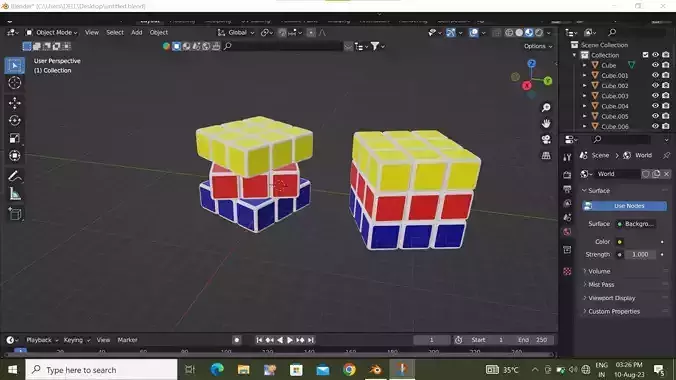Screen dimensions: 676x380
Task: Play animation forward
Action: [x=290, y=340]
